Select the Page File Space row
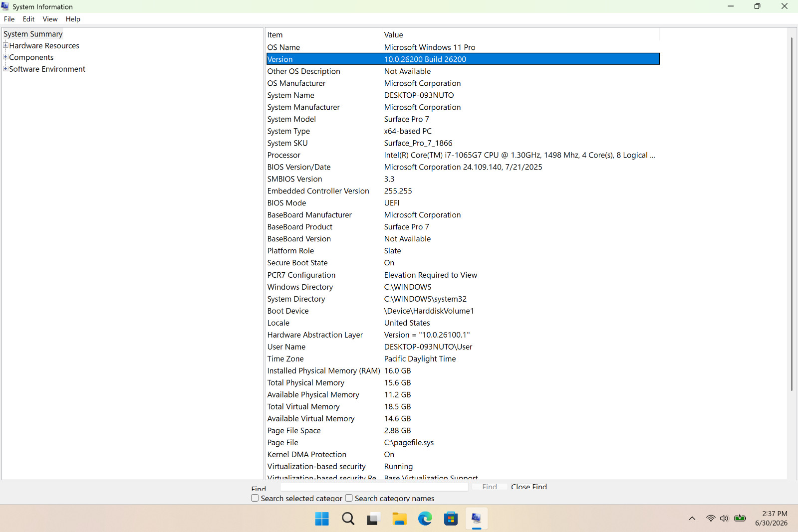Screen dimensions: 798x532 (463, 431)
